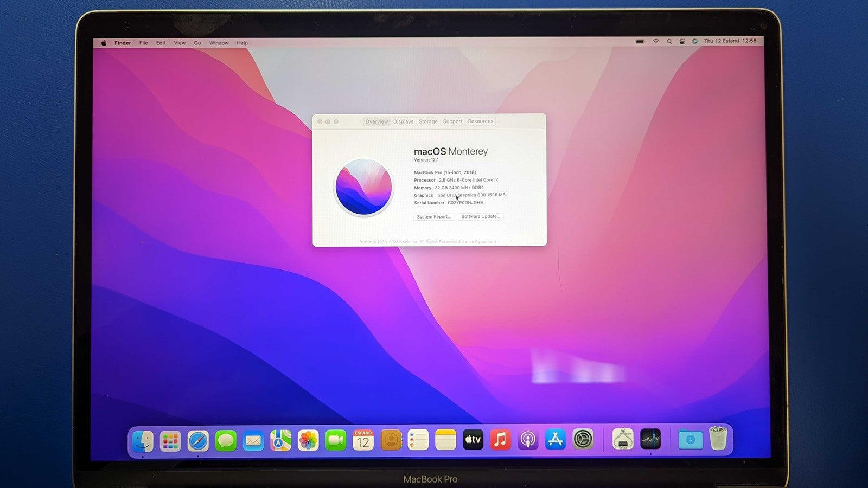This screenshot has height=488, width=868.
Task: Open the Messages app in the Dock
Action: (x=226, y=441)
